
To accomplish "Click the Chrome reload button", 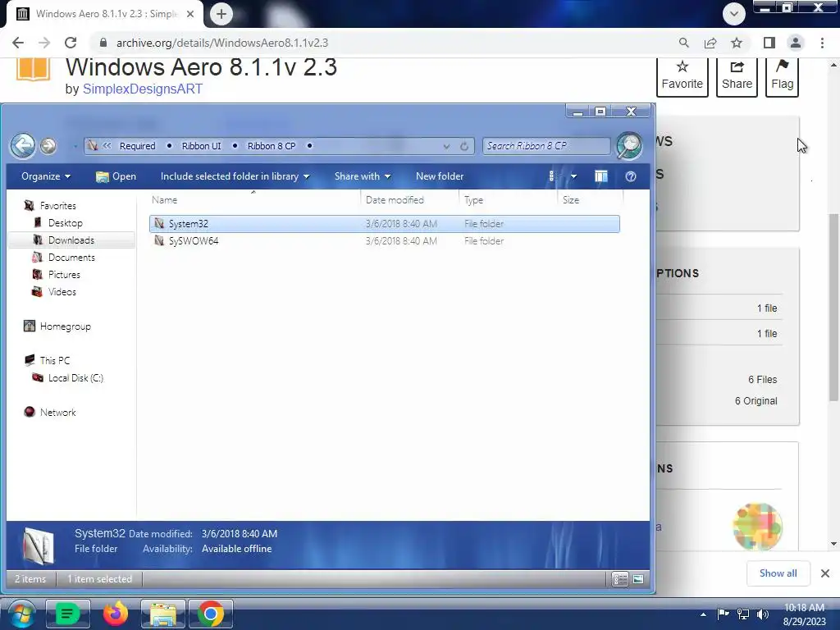I will pos(71,43).
